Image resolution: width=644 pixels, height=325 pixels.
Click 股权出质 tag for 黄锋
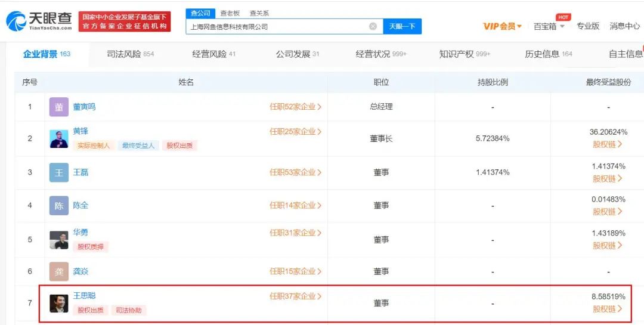tap(179, 146)
